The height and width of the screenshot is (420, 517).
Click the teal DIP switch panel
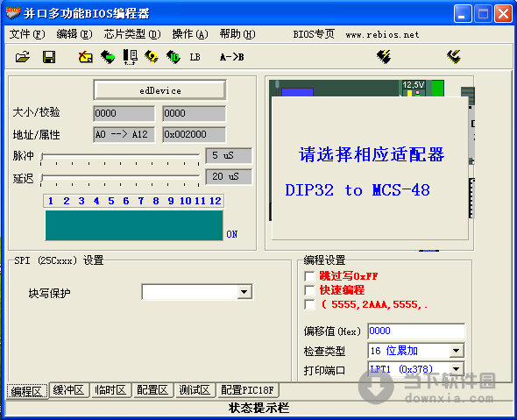coord(134,225)
